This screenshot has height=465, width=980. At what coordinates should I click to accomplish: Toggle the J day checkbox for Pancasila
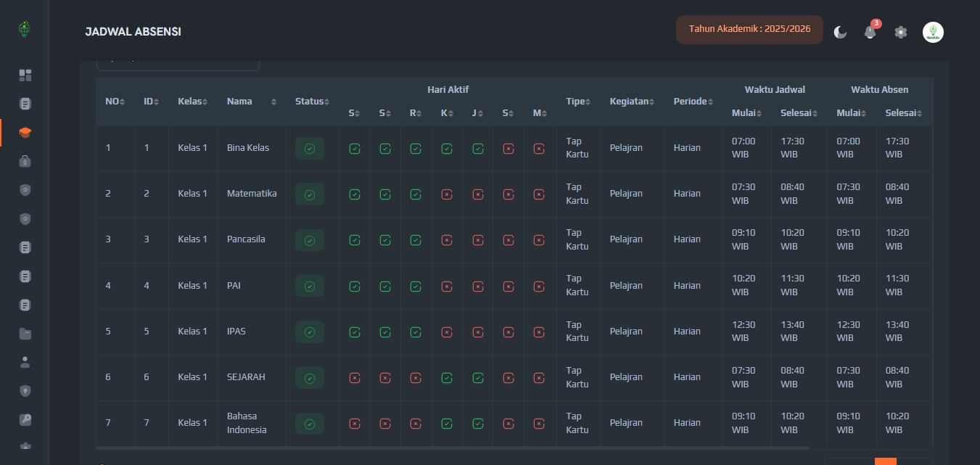click(477, 240)
